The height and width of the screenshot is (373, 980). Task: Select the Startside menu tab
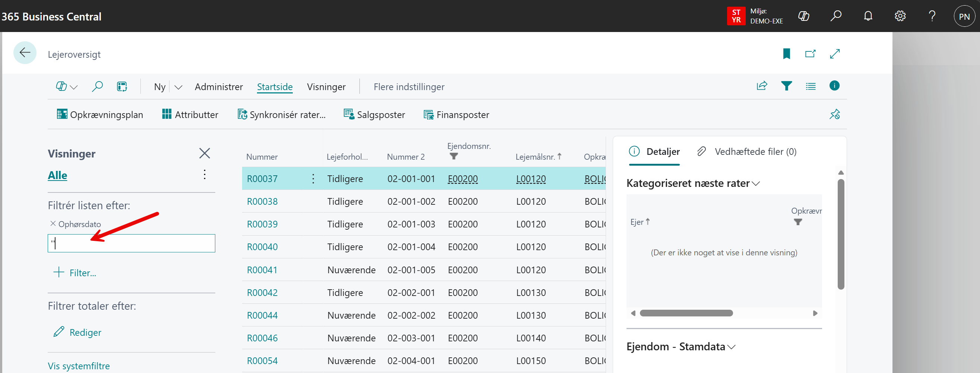[275, 87]
